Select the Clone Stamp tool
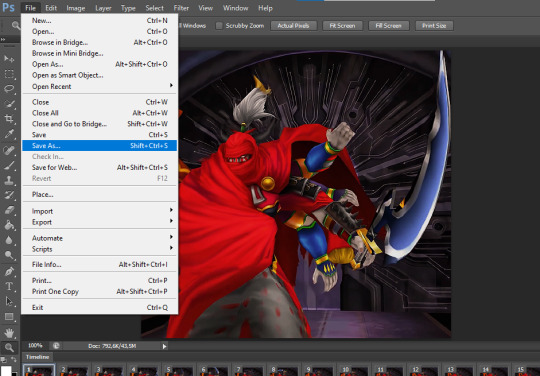Screen dimensions: 540x376 (x=9, y=180)
